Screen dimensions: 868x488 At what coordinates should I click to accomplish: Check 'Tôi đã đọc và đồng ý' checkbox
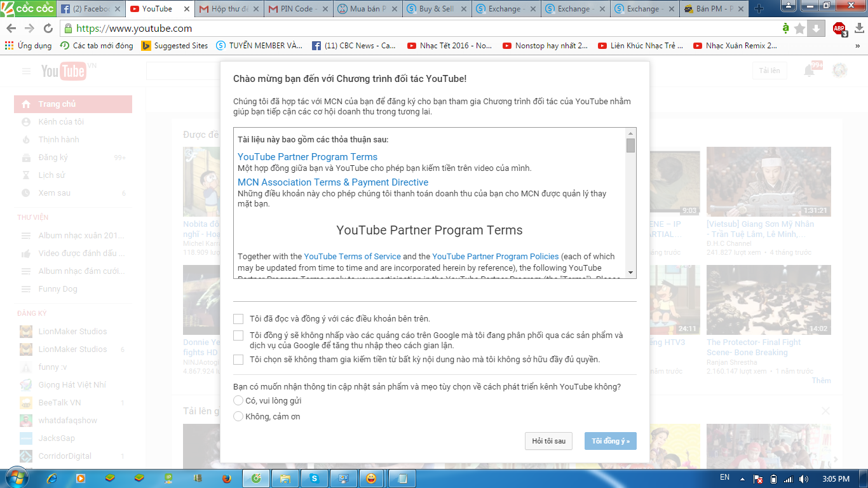pyautogui.click(x=238, y=318)
